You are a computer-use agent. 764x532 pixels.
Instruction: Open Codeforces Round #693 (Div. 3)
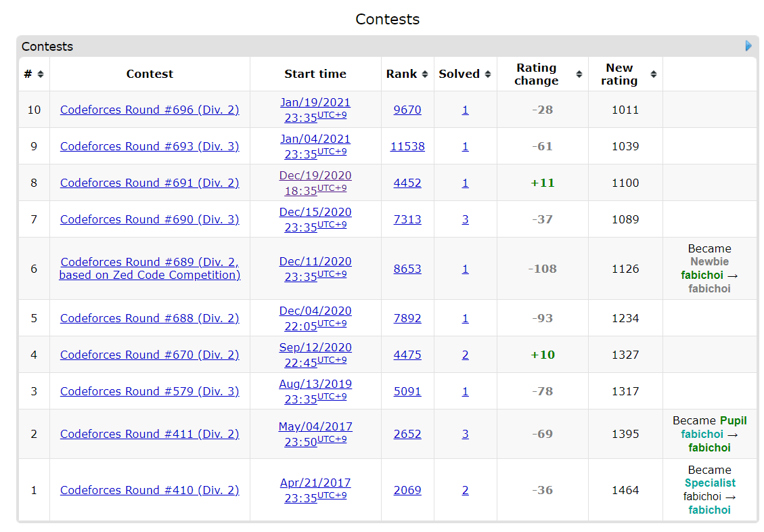click(x=150, y=146)
